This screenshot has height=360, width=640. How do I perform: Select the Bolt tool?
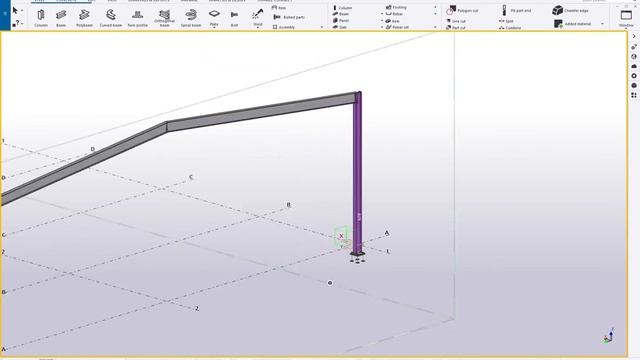tap(234, 18)
